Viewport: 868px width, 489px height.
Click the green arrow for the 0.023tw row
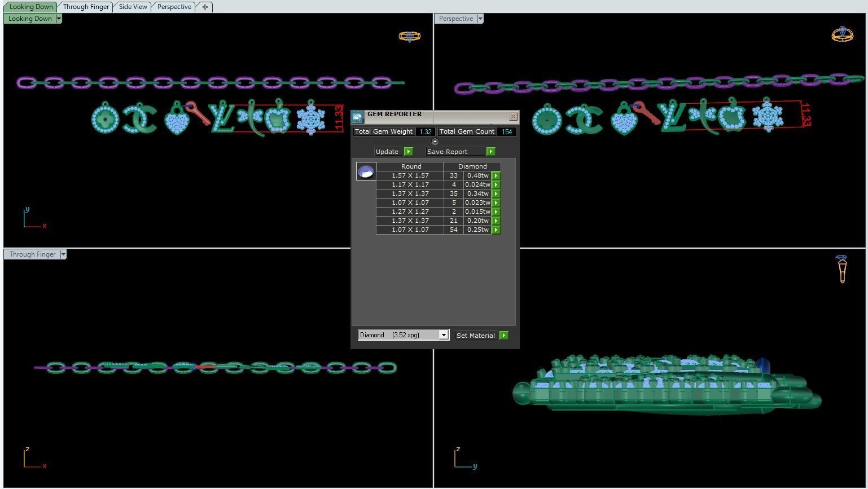(x=496, y=202)
